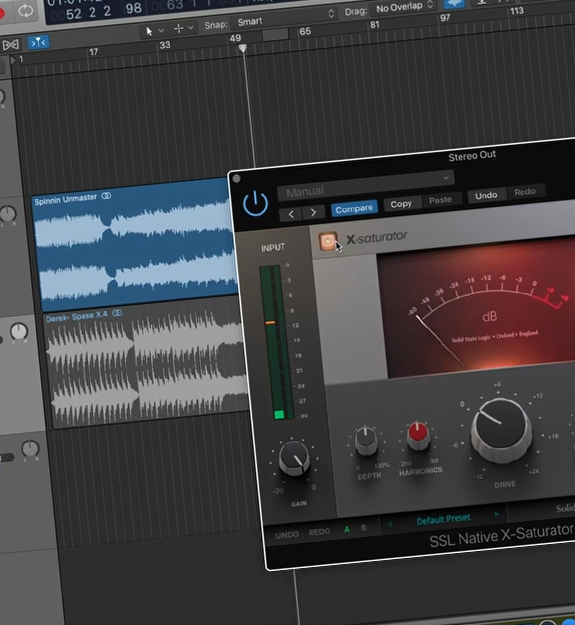Click the SSL Native X-Saturator label
Image resolution: width=575 pixels, height=625 pixels.
click(x=501, y=536)
